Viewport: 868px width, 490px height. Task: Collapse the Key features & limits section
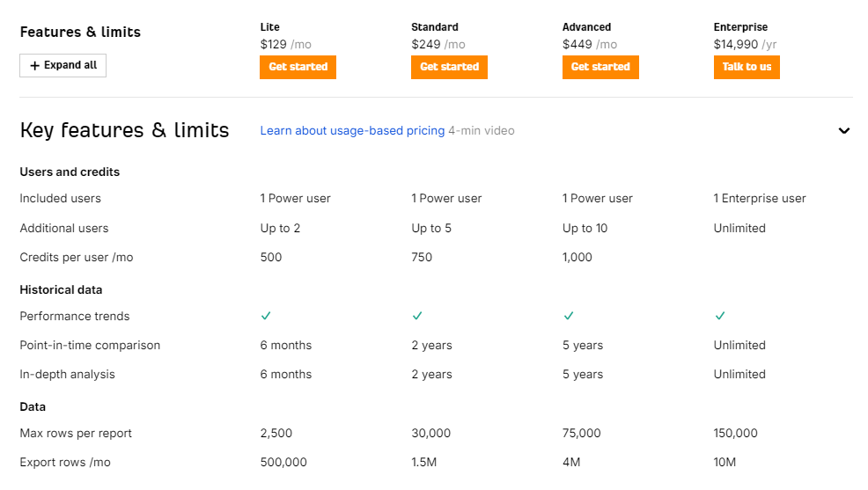point(843,130)
